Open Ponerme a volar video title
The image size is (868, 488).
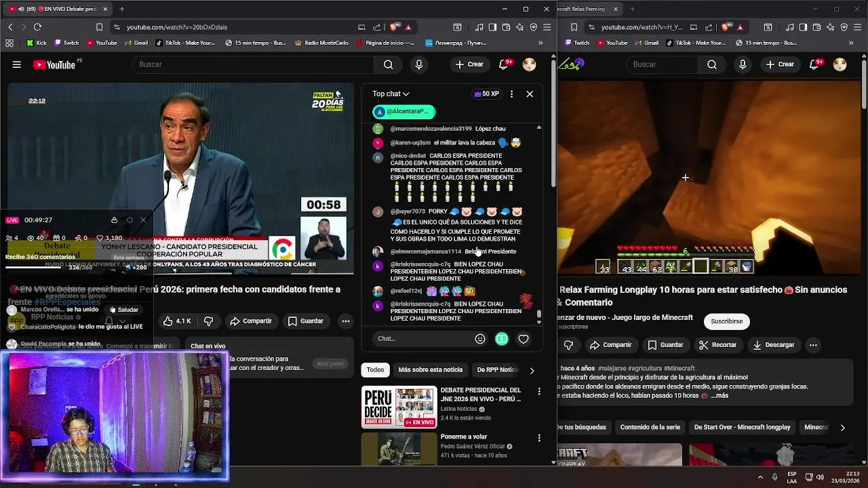[464, 437]
